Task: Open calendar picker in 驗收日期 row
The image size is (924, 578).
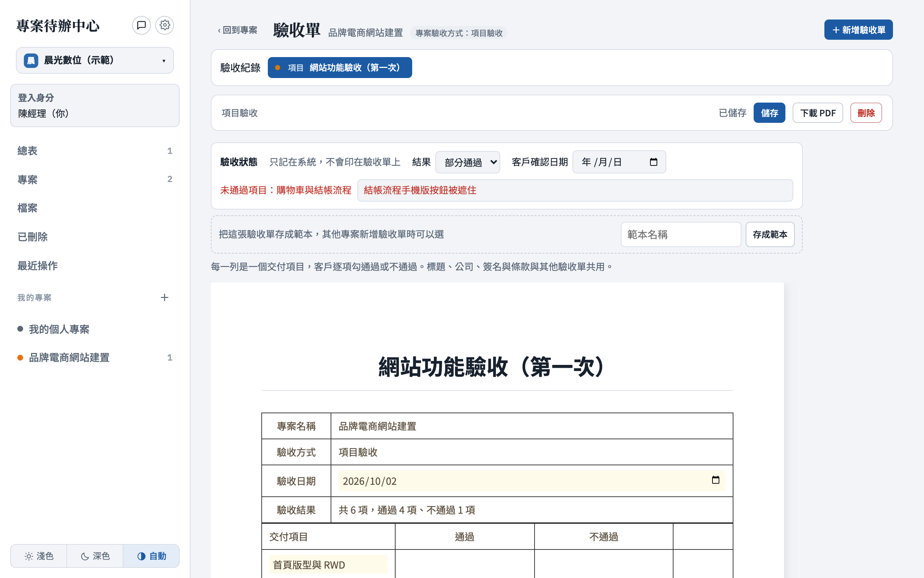Action: [x=715, y=480]
